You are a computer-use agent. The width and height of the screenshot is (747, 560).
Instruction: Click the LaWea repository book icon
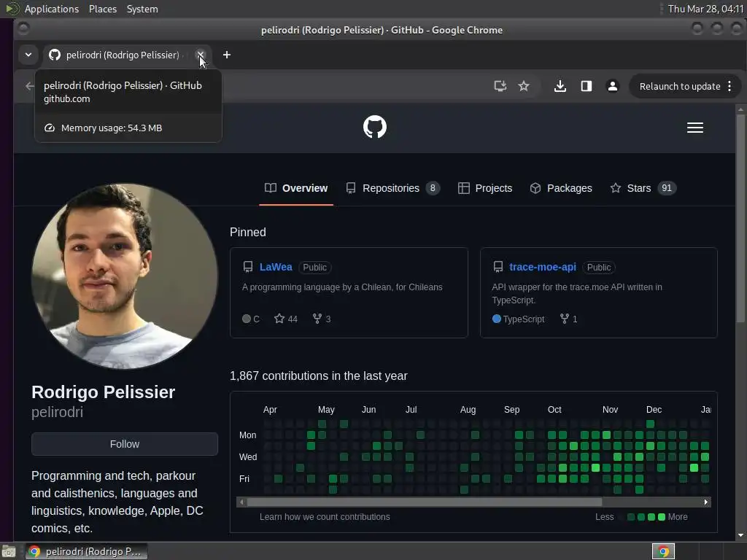coord(248,267)
